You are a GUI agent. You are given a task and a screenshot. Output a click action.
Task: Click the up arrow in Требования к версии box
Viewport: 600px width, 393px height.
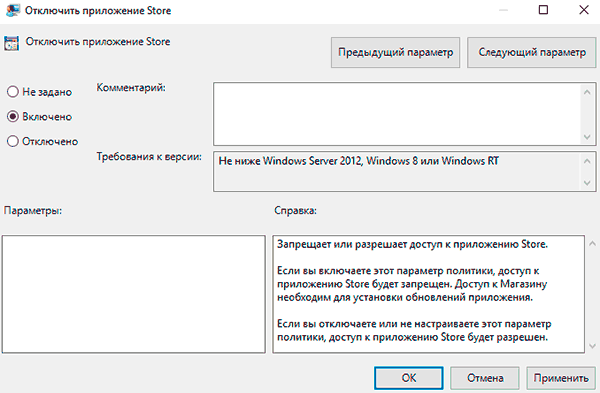[x=587, y=161]
